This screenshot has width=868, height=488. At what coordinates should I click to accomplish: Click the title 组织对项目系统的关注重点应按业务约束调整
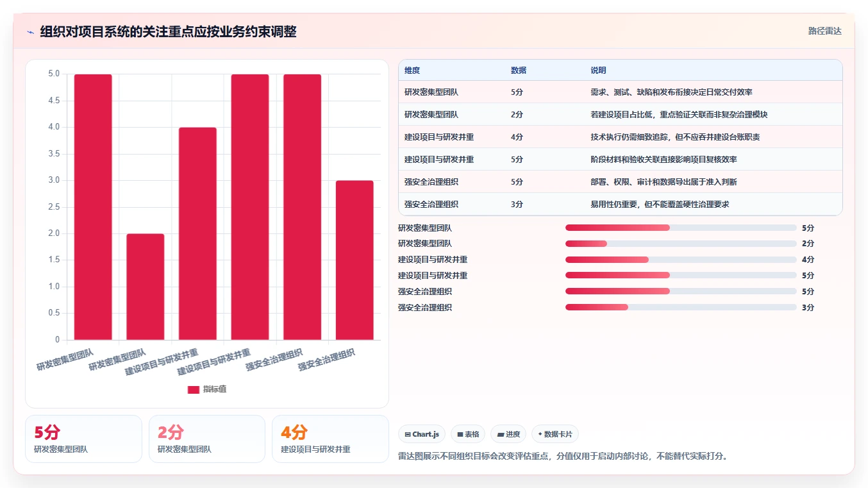(168, 31)
